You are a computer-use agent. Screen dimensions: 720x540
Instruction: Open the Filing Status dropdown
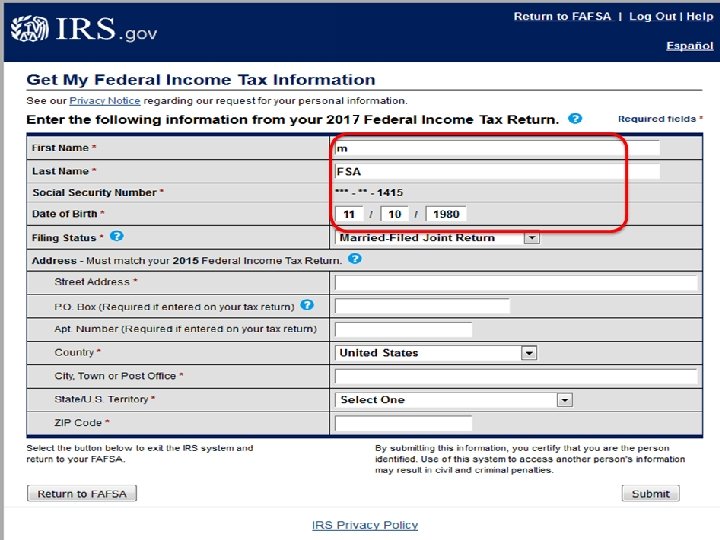(x=438, y=238)
